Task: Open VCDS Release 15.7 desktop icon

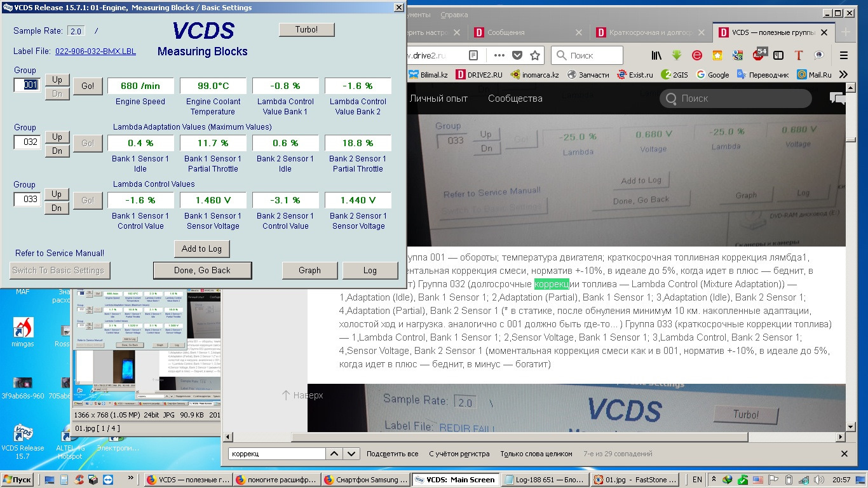Action: [x=24, y=442]
